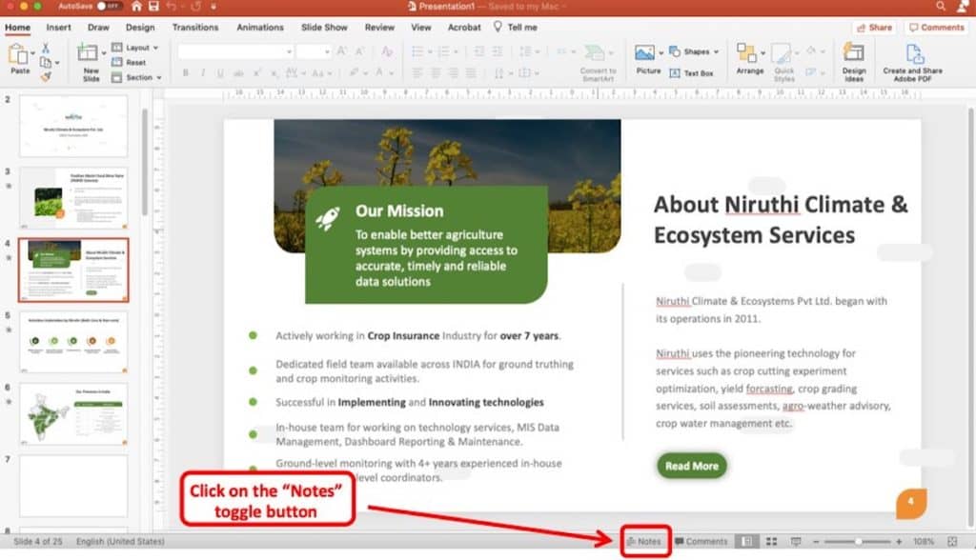Screen dimensions: 976x560
Task: Toggle bold formatting
Action: (185, 71)
